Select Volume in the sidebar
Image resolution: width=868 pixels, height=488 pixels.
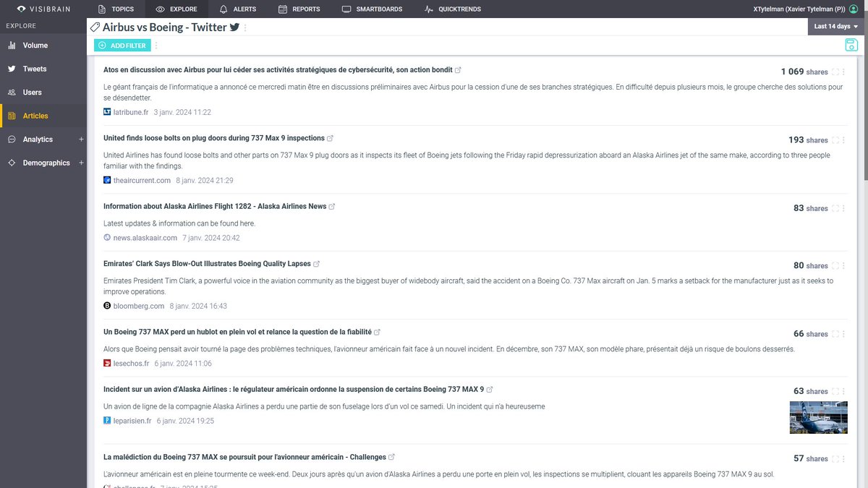tap(43, 46)
